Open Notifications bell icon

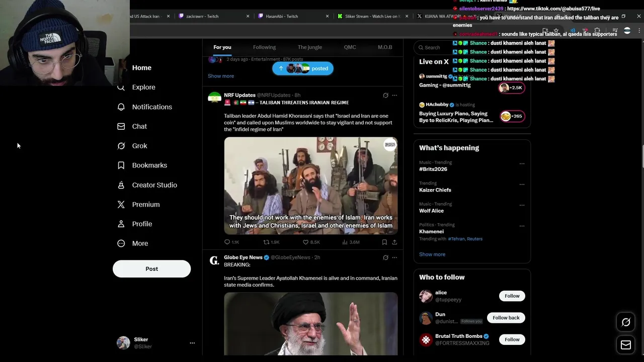click(121, 107)
